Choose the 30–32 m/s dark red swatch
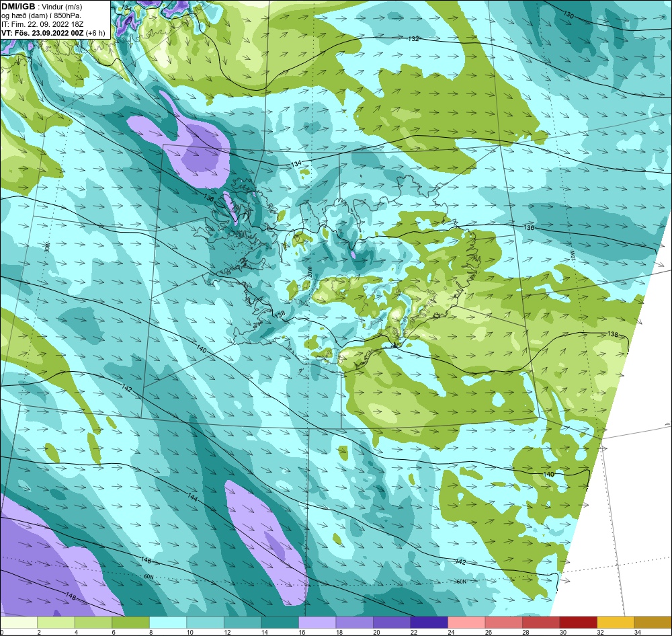 tap(578, 623)
